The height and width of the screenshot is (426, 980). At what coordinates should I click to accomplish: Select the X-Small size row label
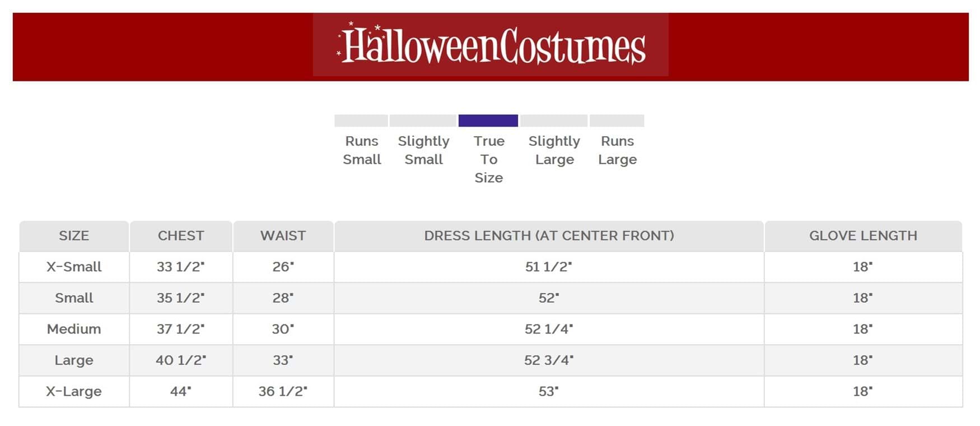coord(74,267)
